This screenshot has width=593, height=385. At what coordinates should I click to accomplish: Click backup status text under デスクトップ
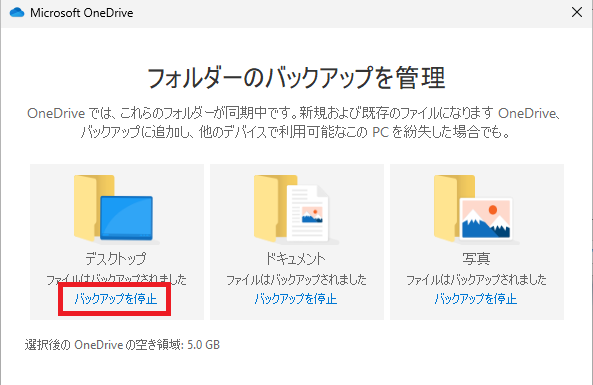116,280
